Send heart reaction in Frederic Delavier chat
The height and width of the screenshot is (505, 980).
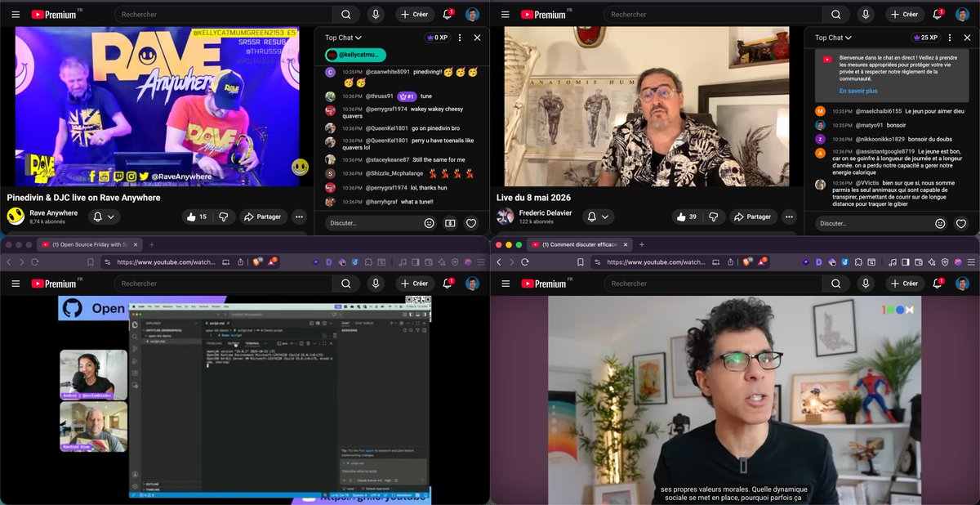(x=961, y=223)
